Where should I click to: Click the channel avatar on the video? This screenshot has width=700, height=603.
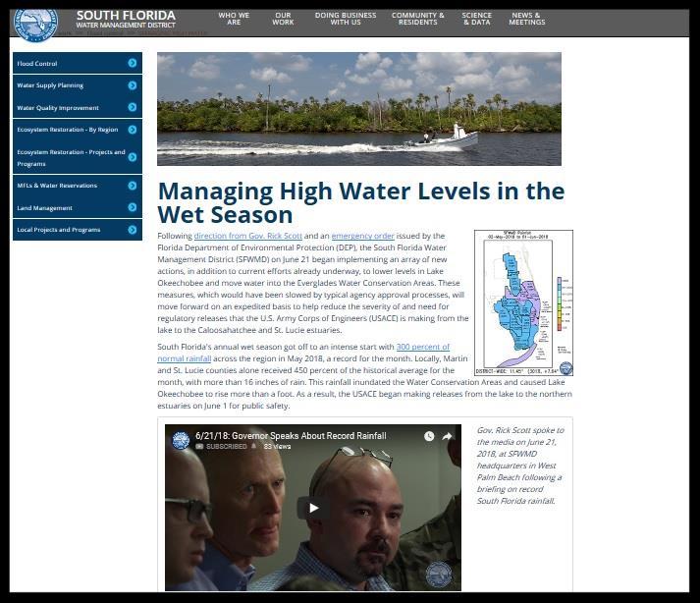click(181, 440)
